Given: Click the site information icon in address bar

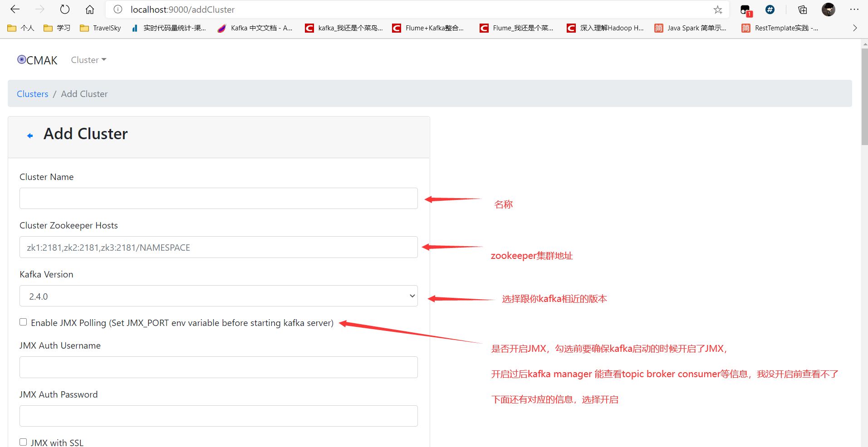Looking at the screenshot, I should [118, 10].
